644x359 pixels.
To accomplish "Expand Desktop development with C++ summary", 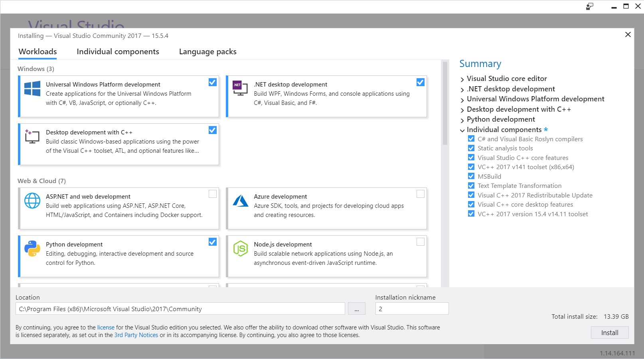I will 462,110.
